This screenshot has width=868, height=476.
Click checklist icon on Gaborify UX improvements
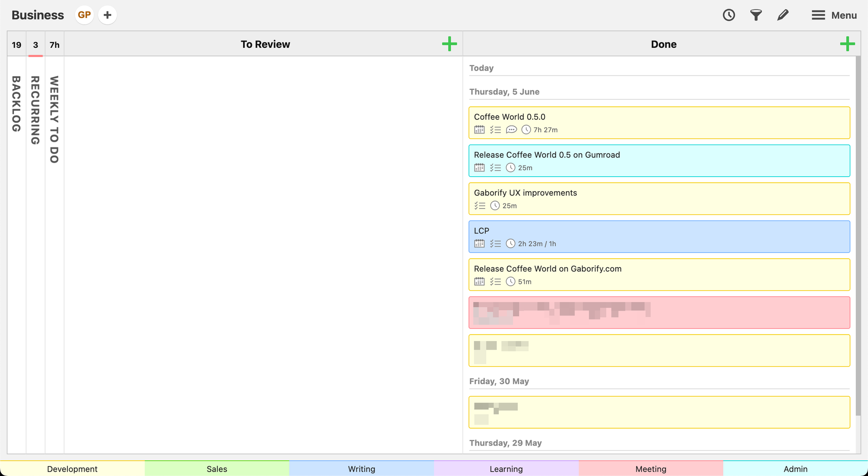(x=480, y=206)
